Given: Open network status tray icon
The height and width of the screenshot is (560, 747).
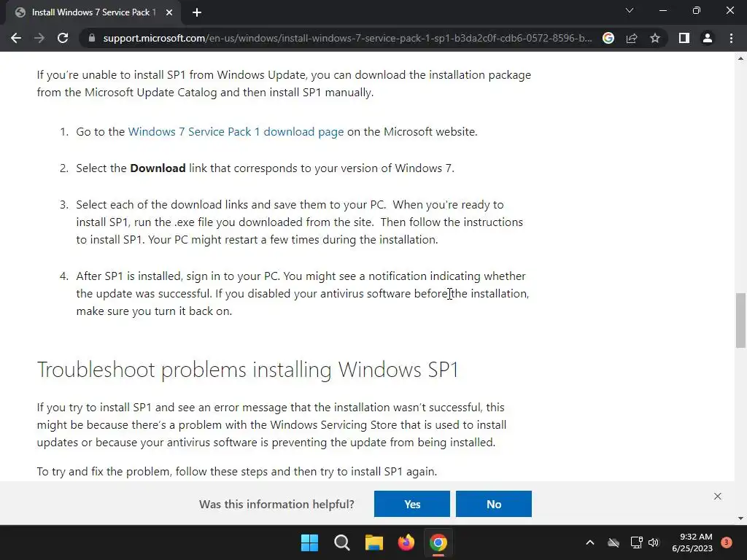Looking at the screenshot, I should [x=636, y=542].
